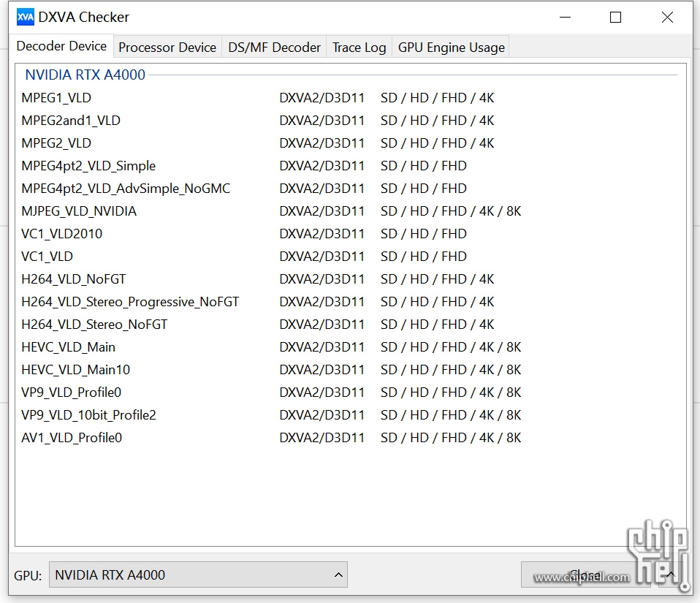Expand the GPU selection dropdown

[198, 574]
